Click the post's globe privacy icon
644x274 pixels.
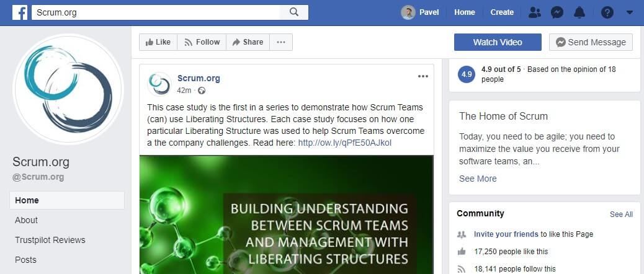click(x=201, y=91)
